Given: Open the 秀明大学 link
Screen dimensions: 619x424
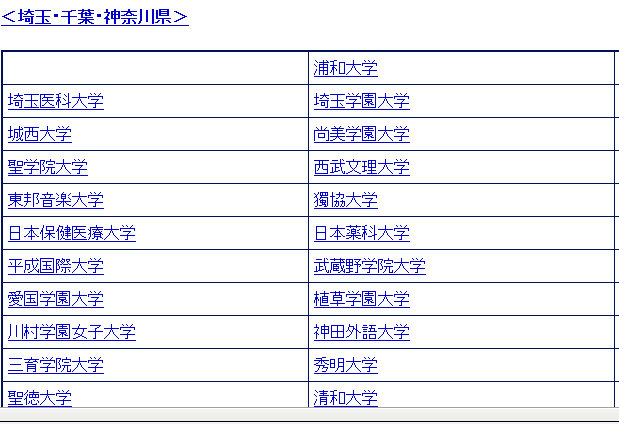Looking at the screenshot, I should (345, 365).
